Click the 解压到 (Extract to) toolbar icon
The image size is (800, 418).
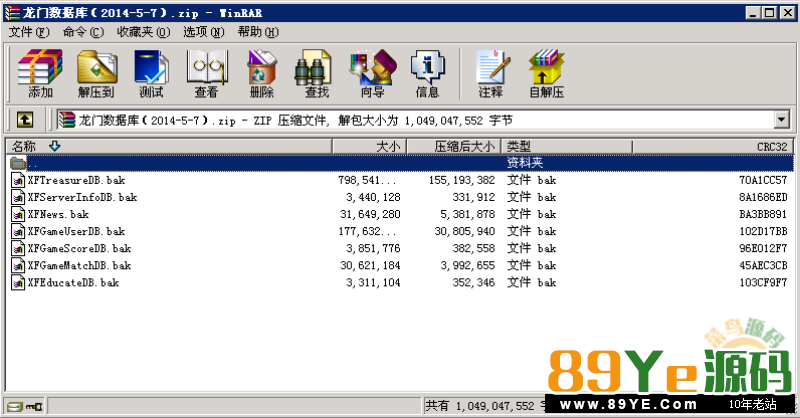(x=96, y=73)
